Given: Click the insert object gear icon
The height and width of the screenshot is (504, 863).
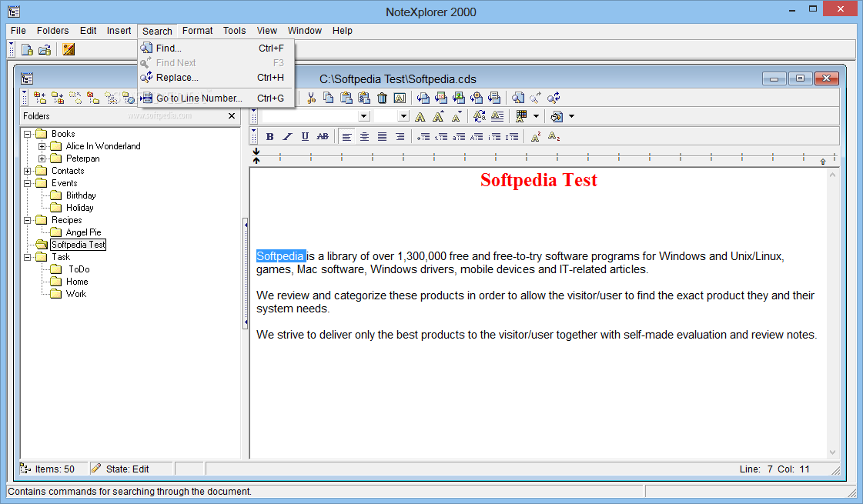Looking at the screenshot, I should point(477,98).
